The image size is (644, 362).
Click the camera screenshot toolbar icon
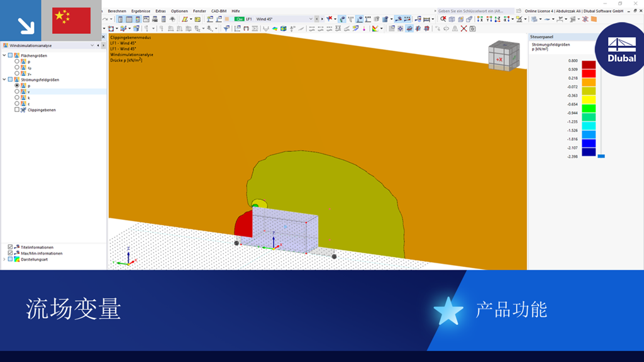pos(472,29)
